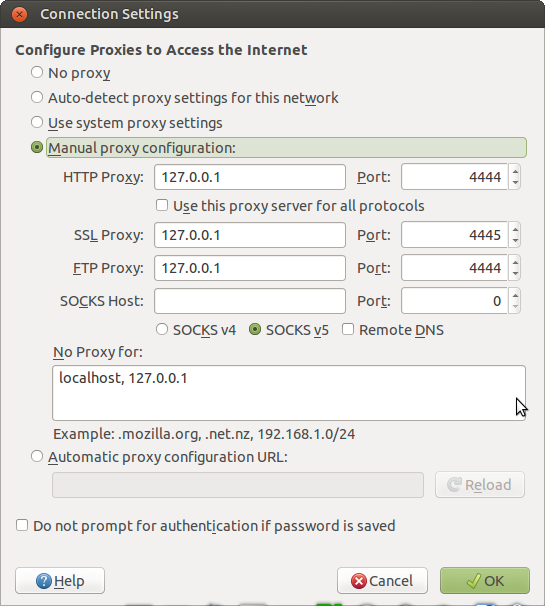Image resolution: width=545 pixels, height=606 pixels.
Task: Choose Automatic proxy configuration URL option
Action: (37, 456)
